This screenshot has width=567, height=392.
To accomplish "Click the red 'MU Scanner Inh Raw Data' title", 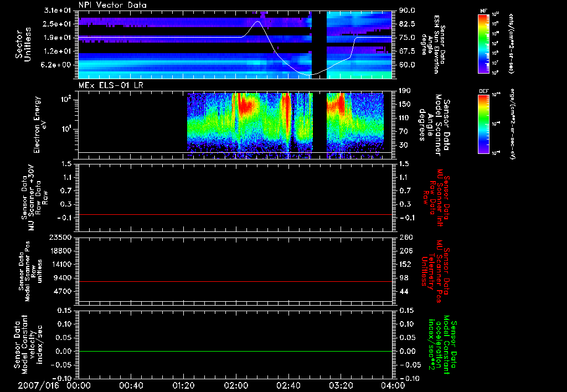I will [x=436, y=198].
